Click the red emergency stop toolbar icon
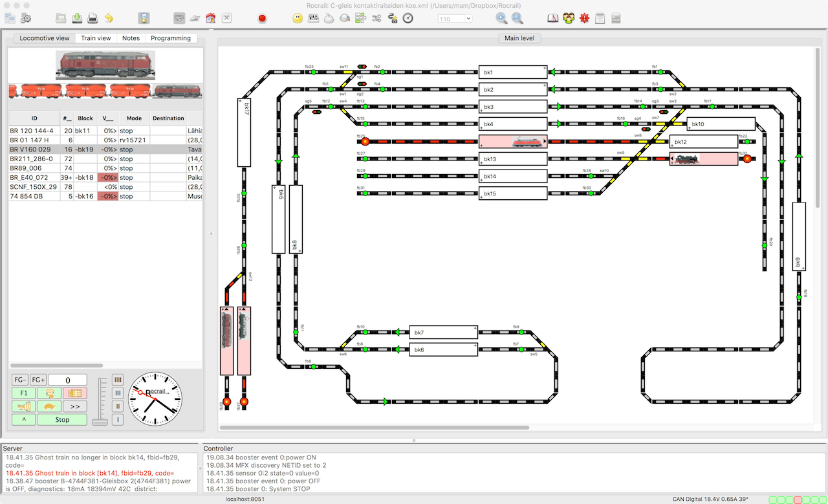This screenshot has width=828, height=504. pos(262,18)
